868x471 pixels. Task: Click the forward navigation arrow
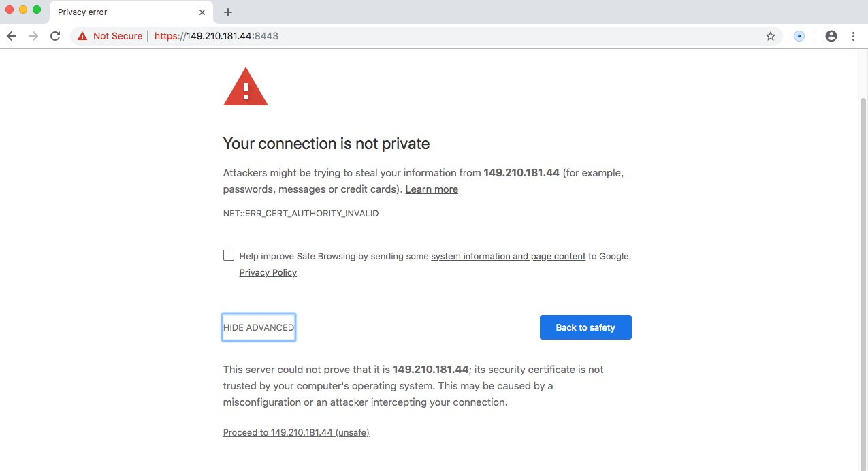coord(33,36)
